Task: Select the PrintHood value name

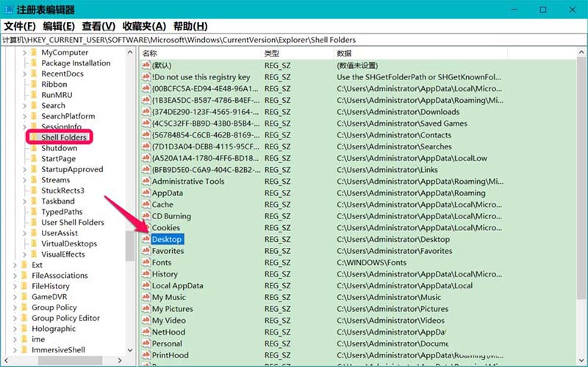Action: pyautogui.click(x=171, y=355)
